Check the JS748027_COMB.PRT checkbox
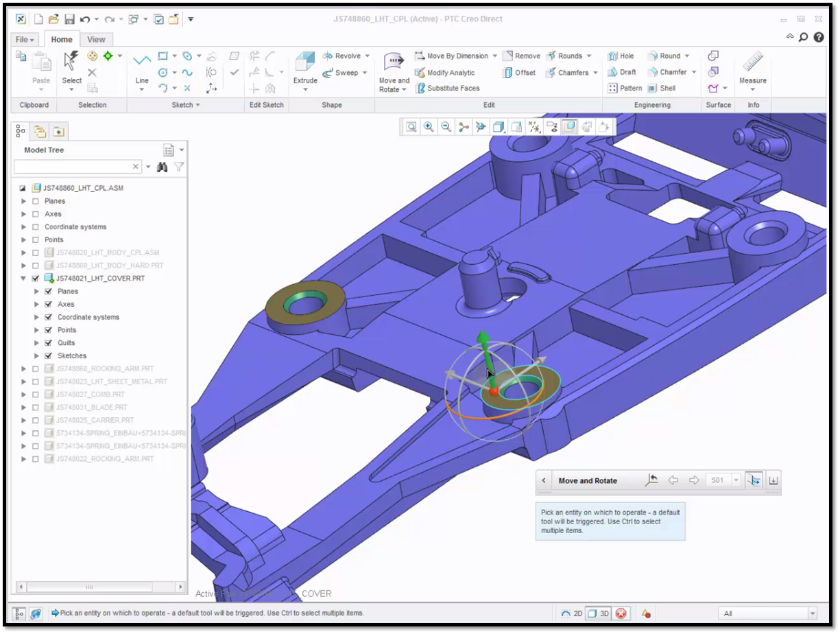Viewport: 840px width, 634px height. coord(36,395)
